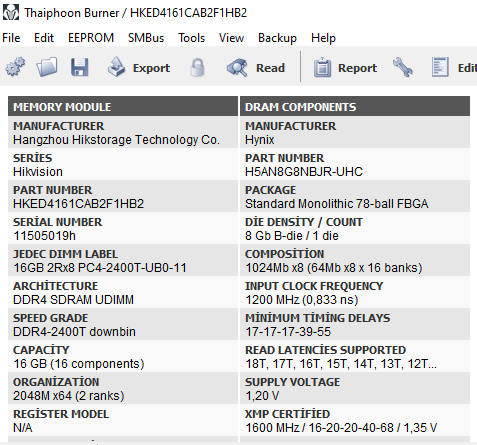477x445 pixels.
Task: Select the 'Hikvision' series value
Action: click(38, 172)
